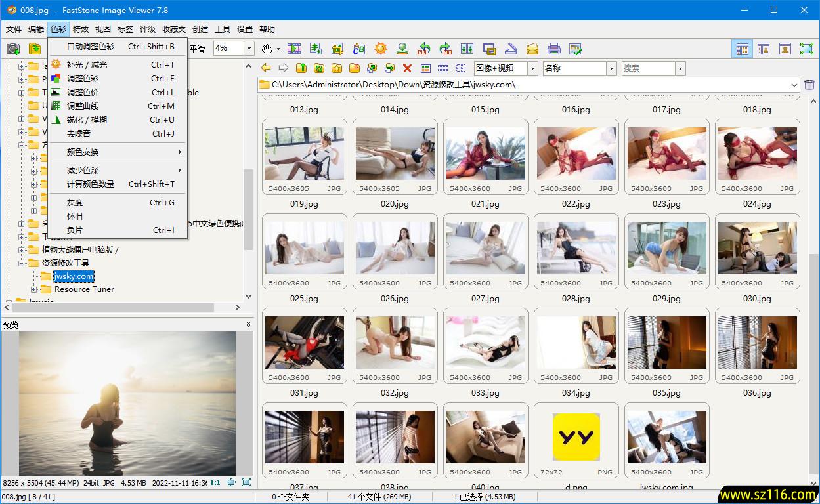
Task: Delete the selected file with red X
Action: [x=408, y=68]
